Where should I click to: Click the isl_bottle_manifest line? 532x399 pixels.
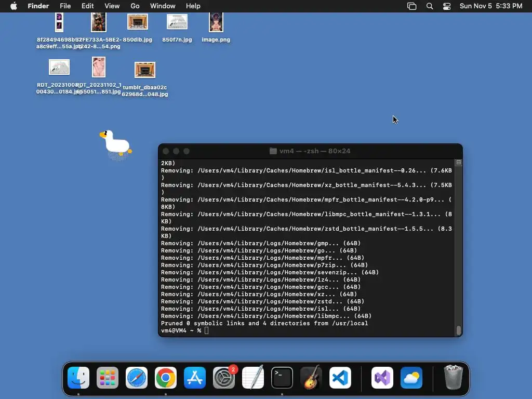click(307, 174)
